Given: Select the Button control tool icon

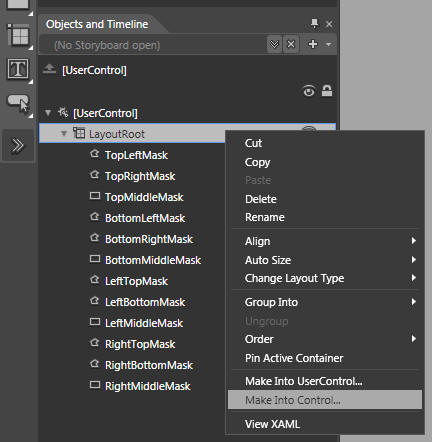Looking at the screenshot, I should (x=19, y=103).
